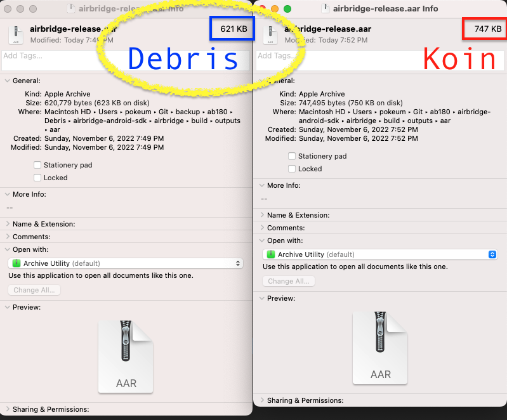Click Created date 7:49 PM in left window
The height and width of the screenshot is (420, 507).
pos(104,138)
